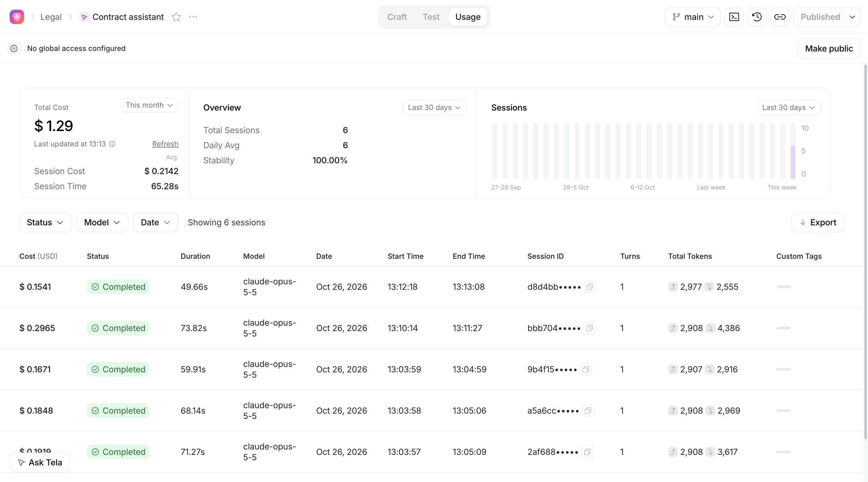Viewport: 868px width, 482px height.
Task: Click the Total Tokens column header
Action: point(690,256)
